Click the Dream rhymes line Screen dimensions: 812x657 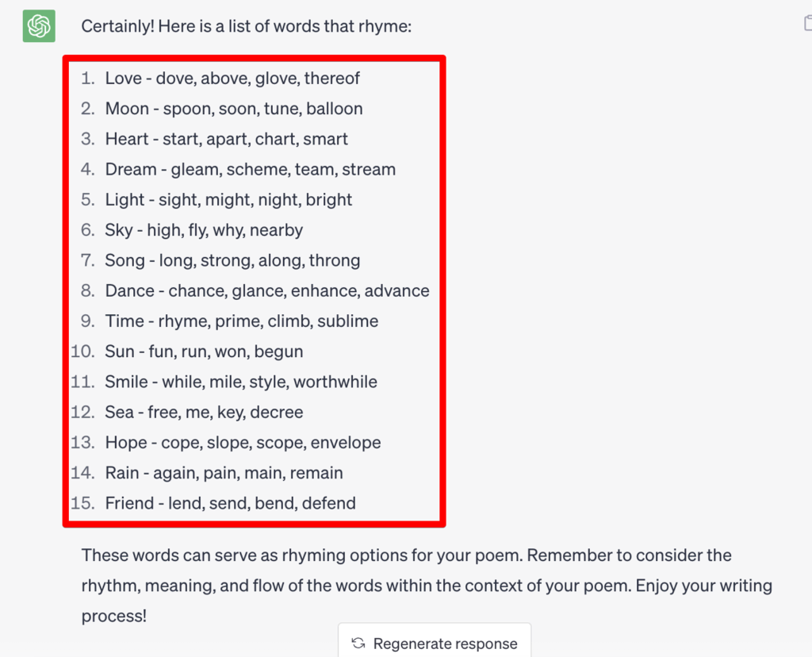pyautogui.click(x=251, y=169)
